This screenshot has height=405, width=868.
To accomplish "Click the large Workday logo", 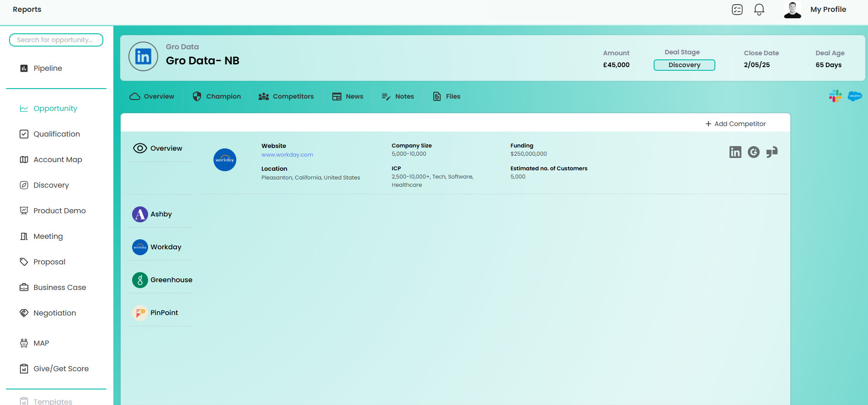I will (225, 160).
